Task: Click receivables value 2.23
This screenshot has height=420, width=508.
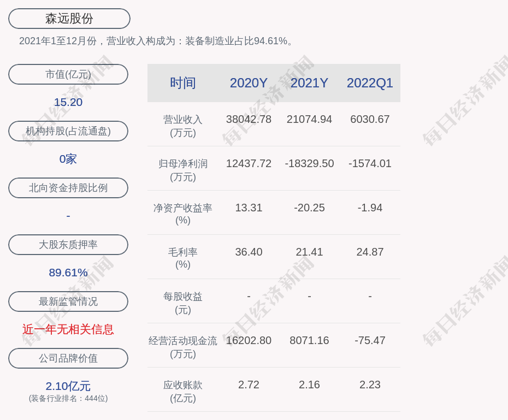Action: [x=370, y=384]
